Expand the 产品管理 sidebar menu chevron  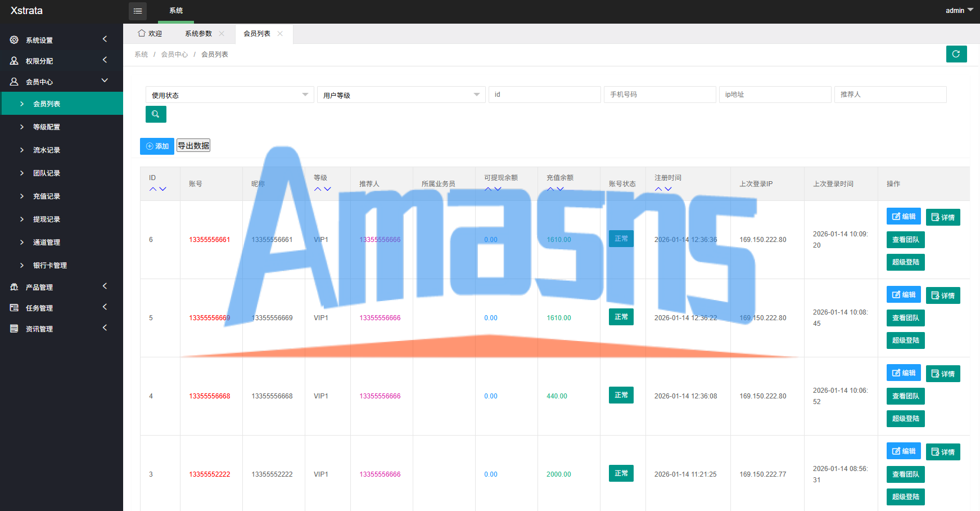(105, 286)
